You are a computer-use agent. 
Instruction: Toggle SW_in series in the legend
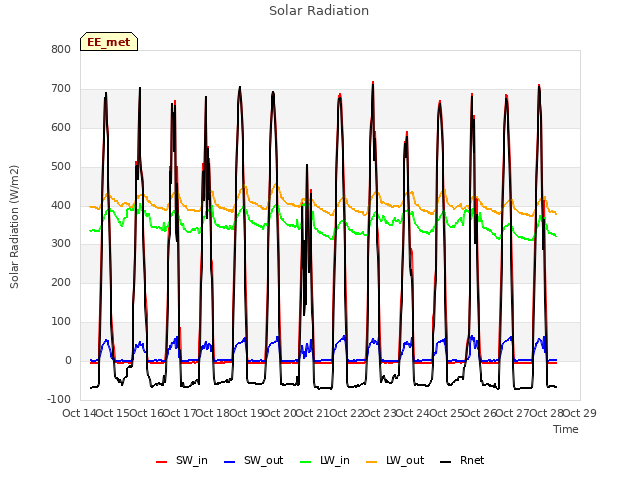click(182, 460)
